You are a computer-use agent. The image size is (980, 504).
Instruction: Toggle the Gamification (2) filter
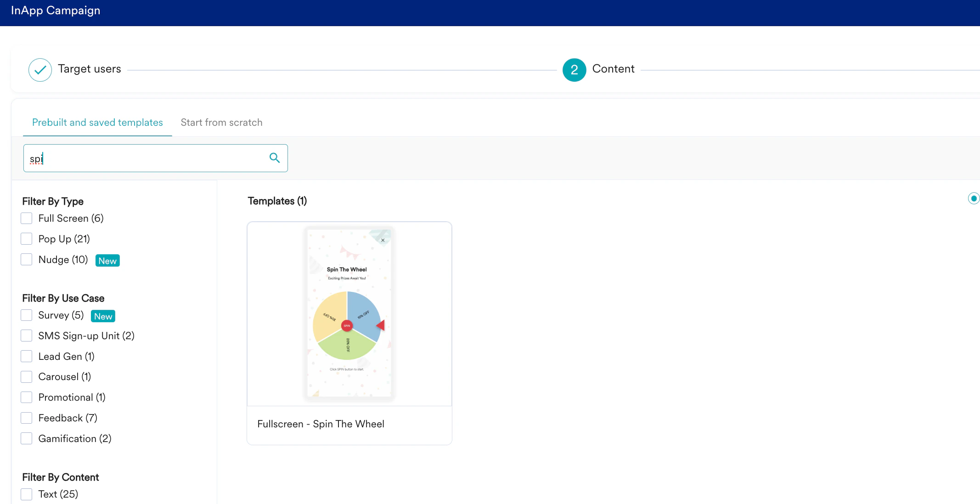coord(27,439)
